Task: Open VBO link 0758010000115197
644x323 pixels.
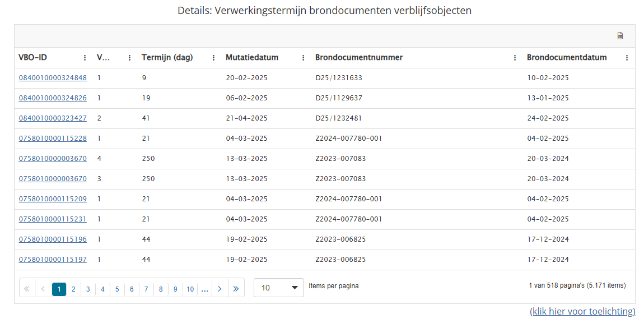Action: click(x=53, y=259)
